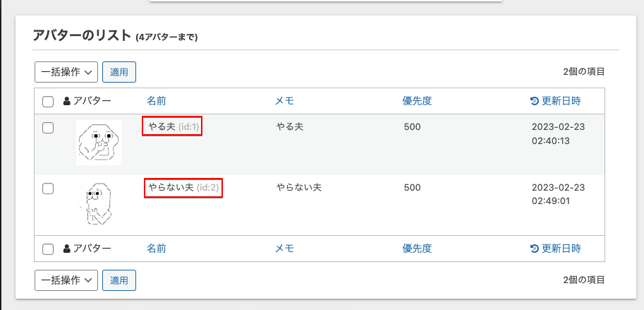Open the やらない夫 avatar thumbnail
The width and height of the screenshot is (644, 310).
click(x=99, y=203)
